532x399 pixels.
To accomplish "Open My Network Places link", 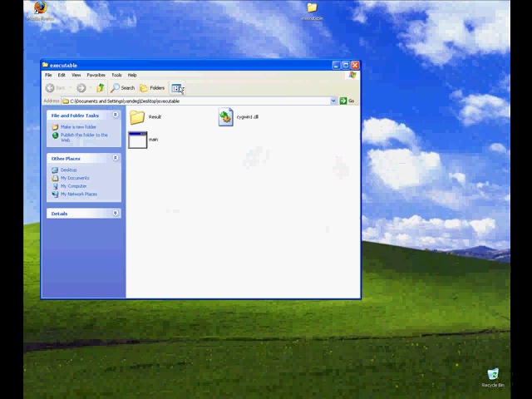I will [79, 195].
